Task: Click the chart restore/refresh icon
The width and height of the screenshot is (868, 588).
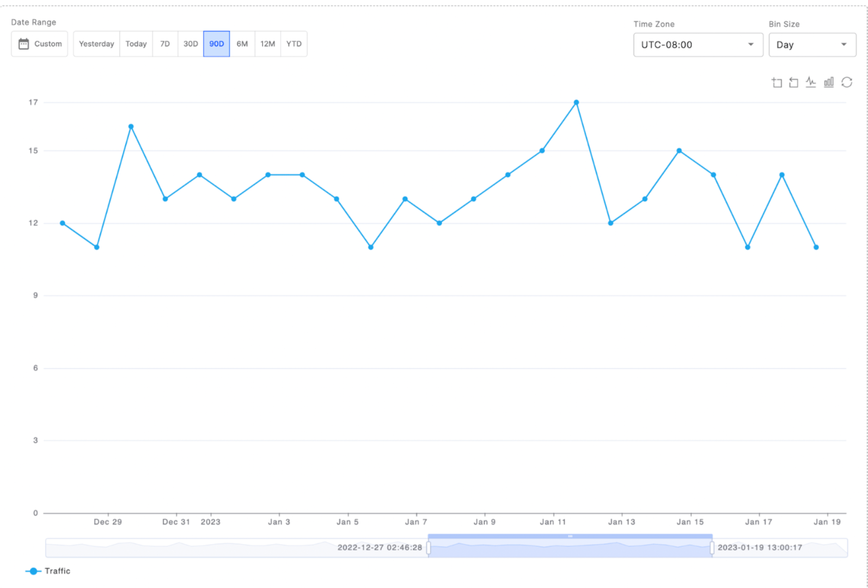Action: (847, 82)
